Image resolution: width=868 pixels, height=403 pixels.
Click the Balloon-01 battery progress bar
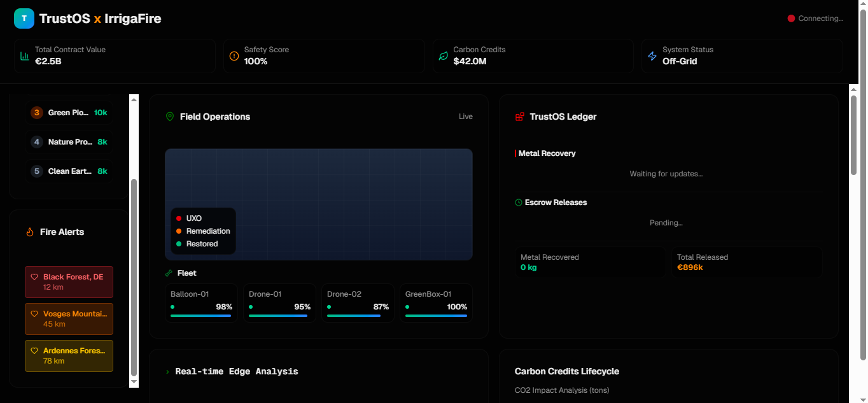201,316
